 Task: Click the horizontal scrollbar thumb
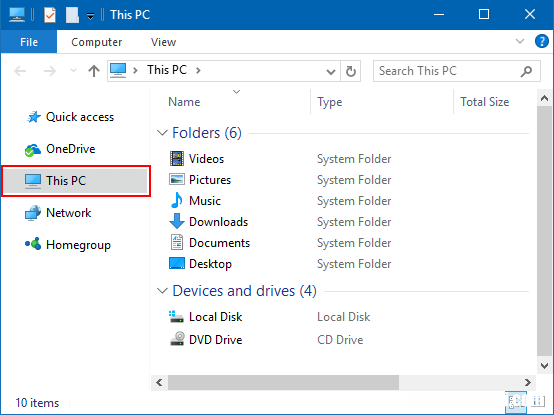pos(283,383)
